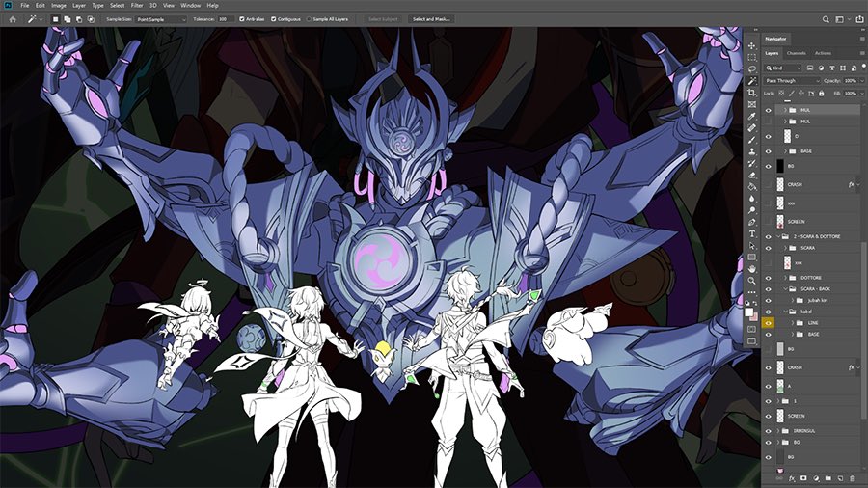This screenshot has width=868, height=488.
Task: Select the Path Selection tool
Action: pyautogui.click(x=751, y=245)
